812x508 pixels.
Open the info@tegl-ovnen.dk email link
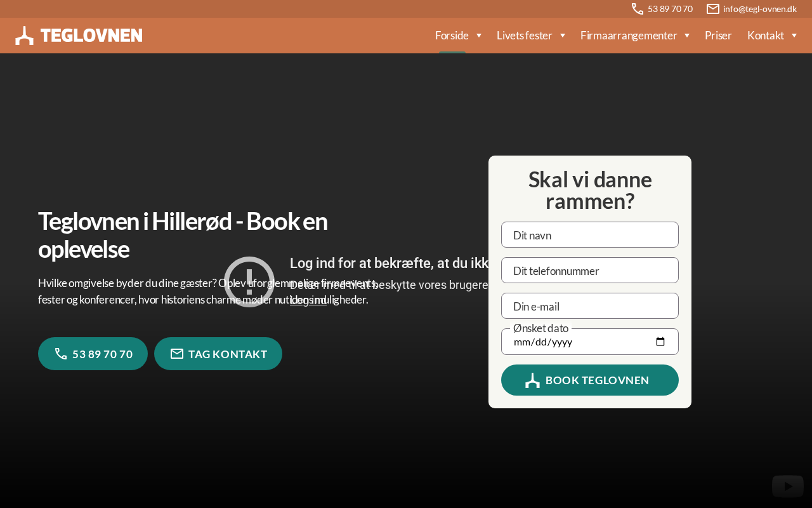click(x=760, y=9)
